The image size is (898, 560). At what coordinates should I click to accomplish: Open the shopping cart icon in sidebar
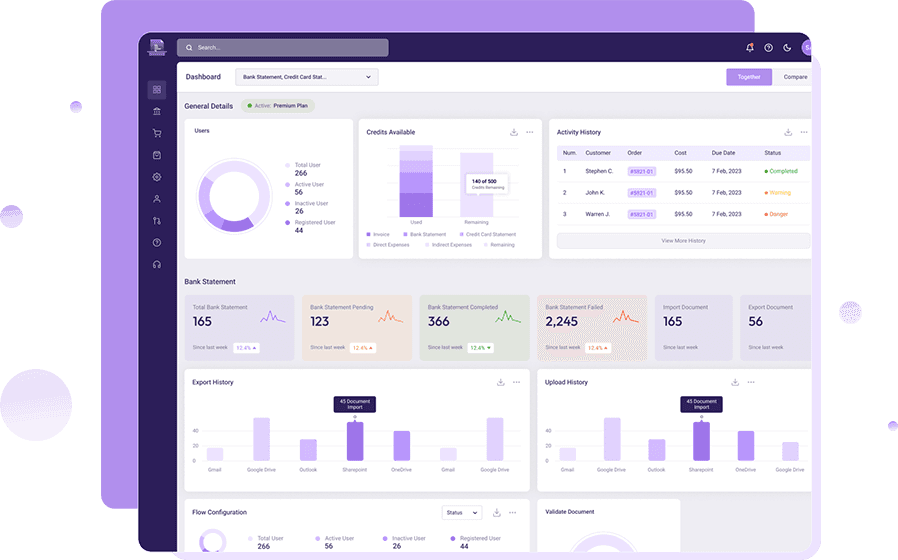(157, 133)
